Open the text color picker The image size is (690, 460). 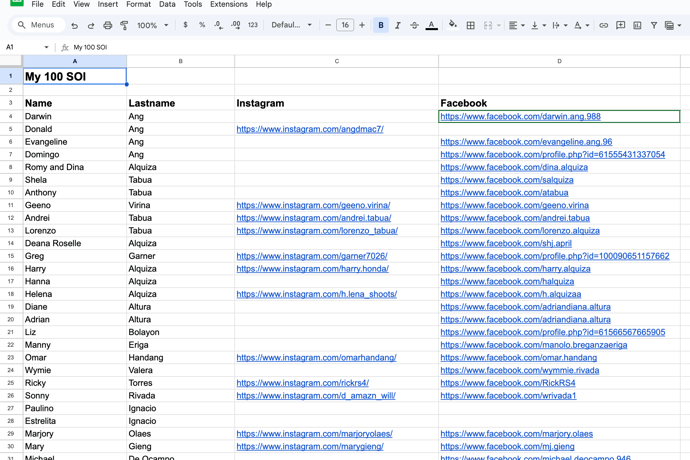(431, 26)
